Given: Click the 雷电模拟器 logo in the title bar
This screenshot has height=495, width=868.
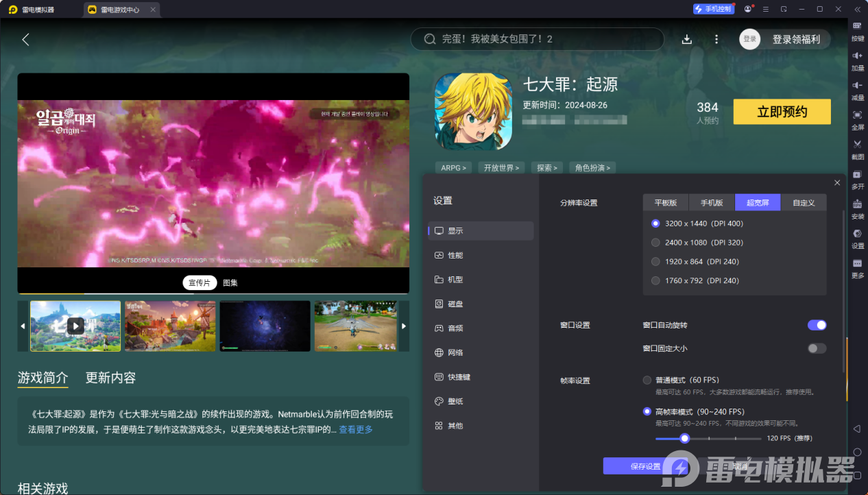Looking at the screenshot, I should pyautogui.click(x=12, y=10).
